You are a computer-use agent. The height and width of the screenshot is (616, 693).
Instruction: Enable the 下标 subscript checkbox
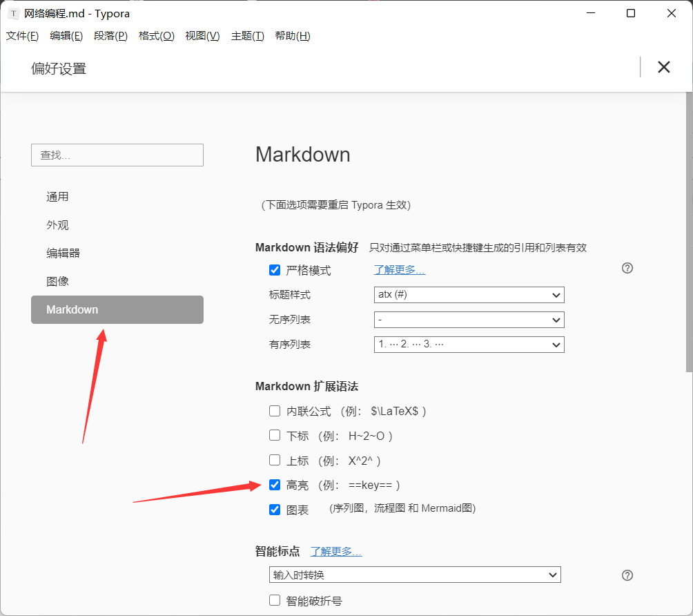275,435
